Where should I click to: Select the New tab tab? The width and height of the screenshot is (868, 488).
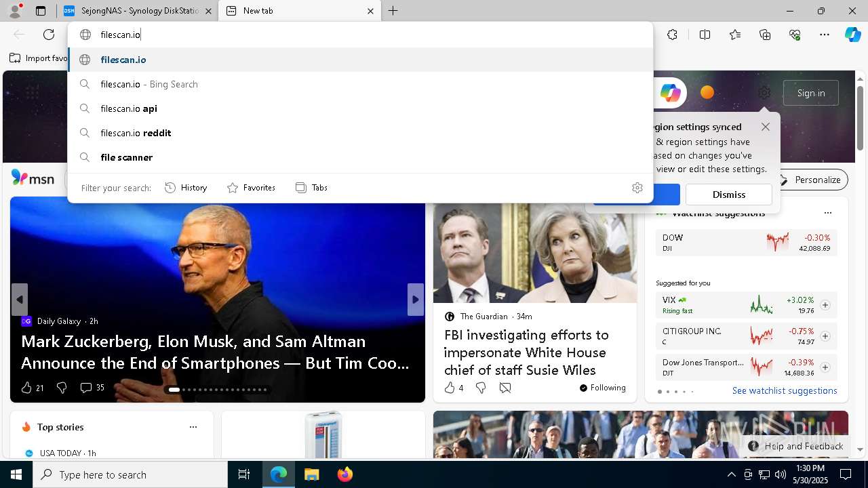[300, 11]
